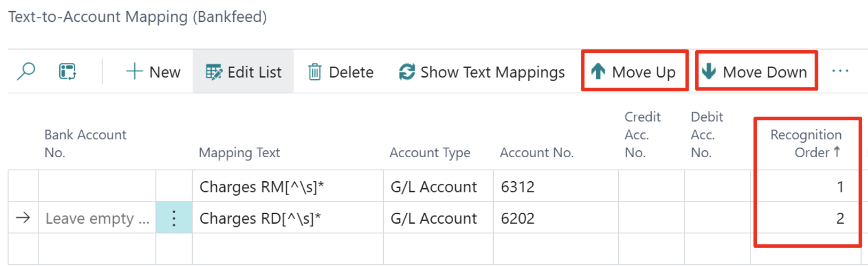Click Recognition Order value 2
Screen dimensions: 868x266
pos(840,219)
